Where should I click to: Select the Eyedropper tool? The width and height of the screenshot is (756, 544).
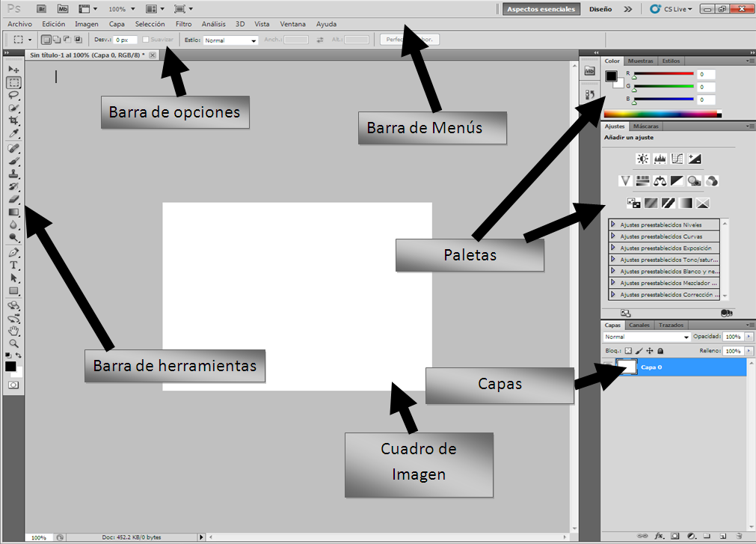pos(13,133)
